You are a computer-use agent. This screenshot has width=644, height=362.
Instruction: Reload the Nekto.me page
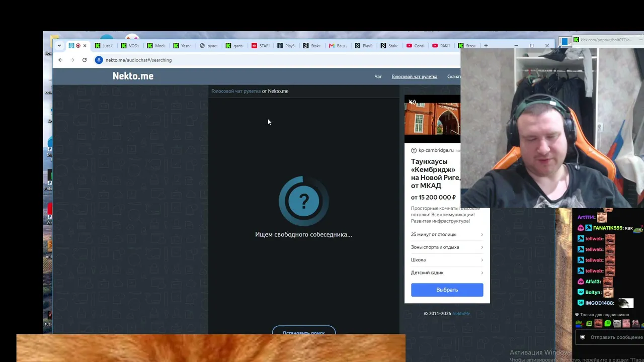[x=85, y=60]
